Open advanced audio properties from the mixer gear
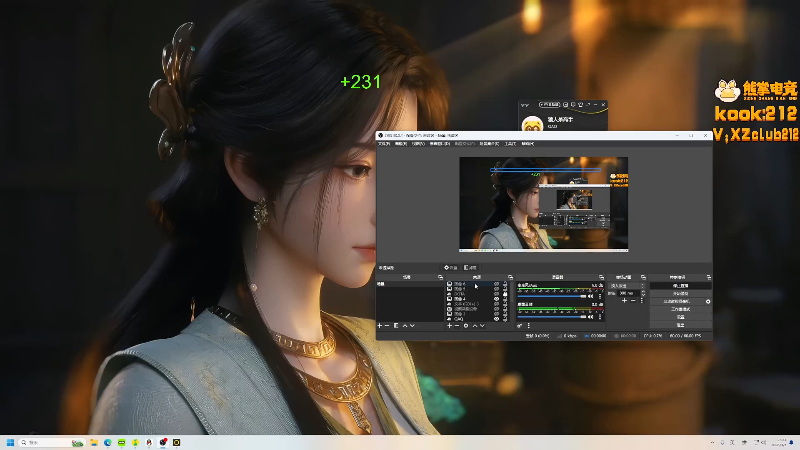This screenshot has height=450, width=800. 519,326
